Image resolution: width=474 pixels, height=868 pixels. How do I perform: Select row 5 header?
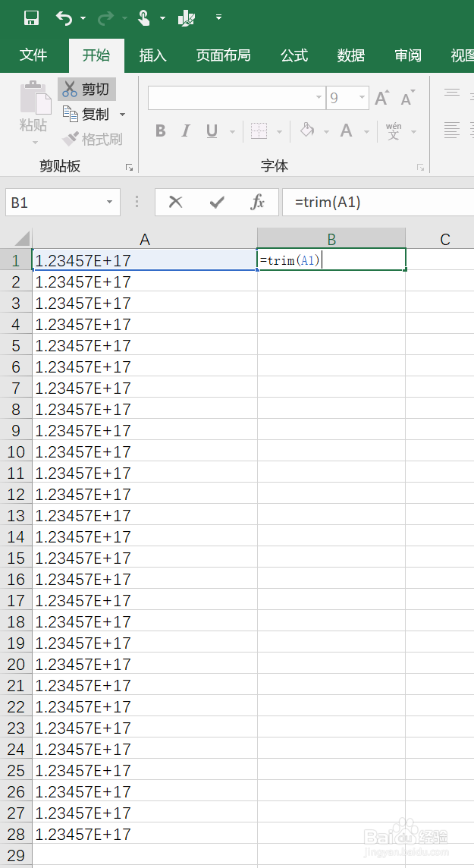tap(16, 345)
